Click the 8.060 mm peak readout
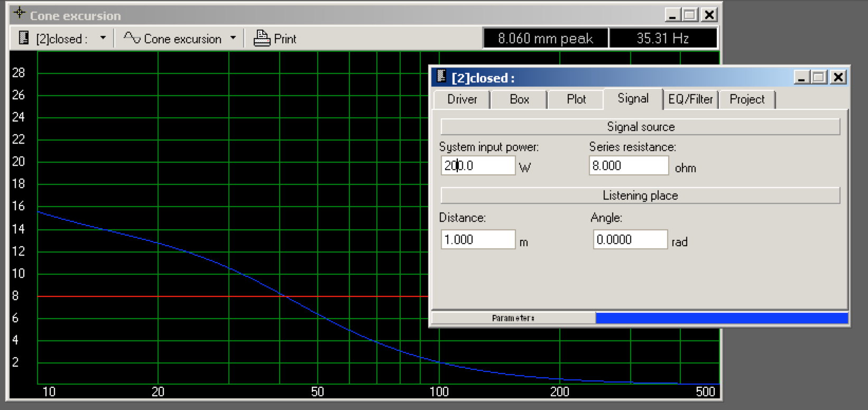 pos(546,39)
